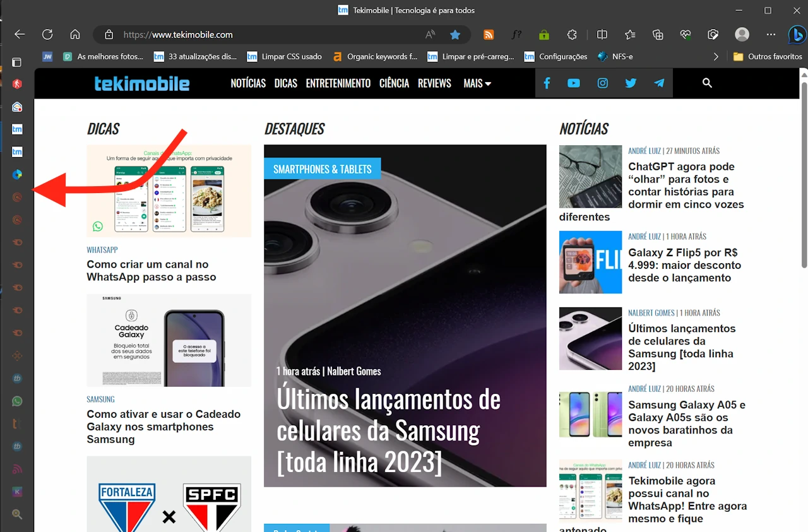Screen dimensions: 808x532
Task: Open the WhatsApp channel article thumbnail
Action: tap(169, 191)
